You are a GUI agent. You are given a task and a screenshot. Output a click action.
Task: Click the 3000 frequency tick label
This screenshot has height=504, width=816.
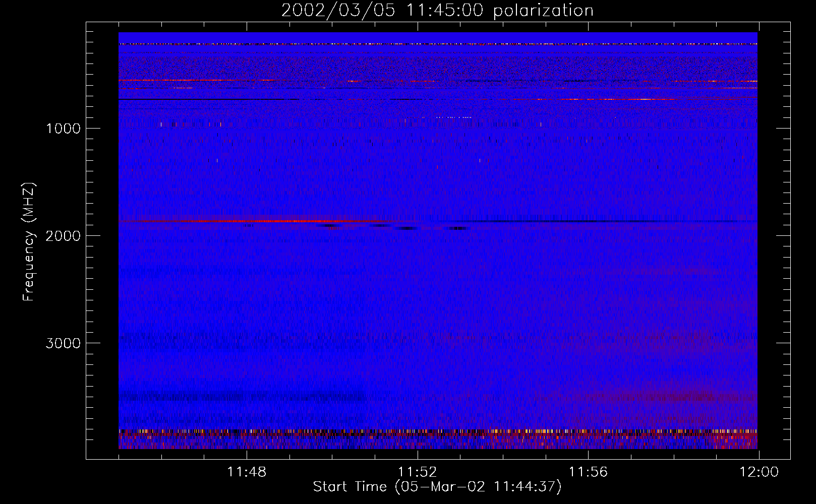[x=63, y=343]
